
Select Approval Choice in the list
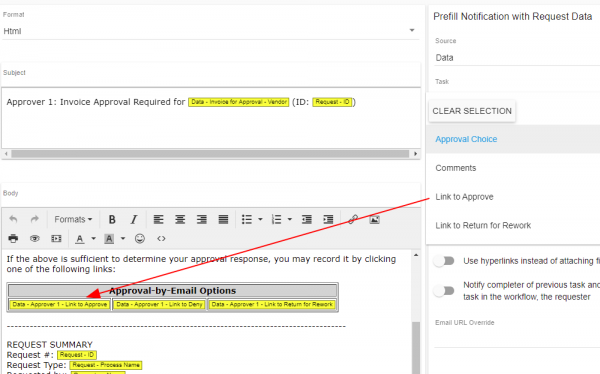click(466, 139)
